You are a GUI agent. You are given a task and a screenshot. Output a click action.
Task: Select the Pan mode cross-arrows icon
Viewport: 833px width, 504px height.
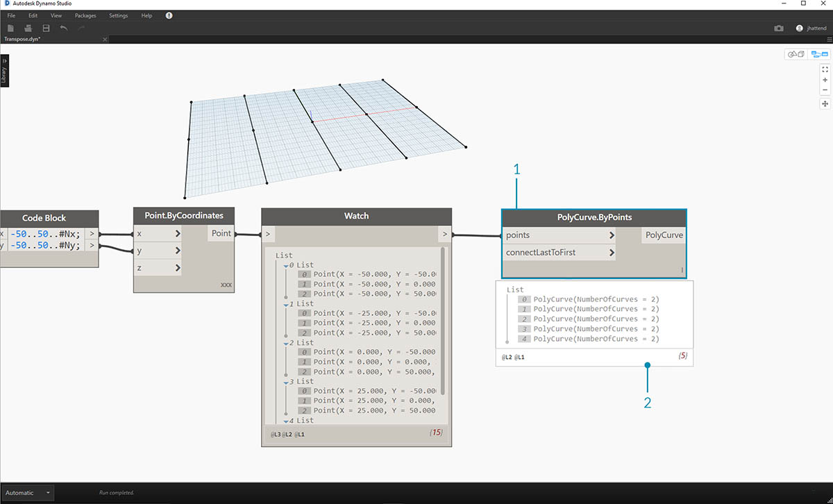tap(825, 103)
